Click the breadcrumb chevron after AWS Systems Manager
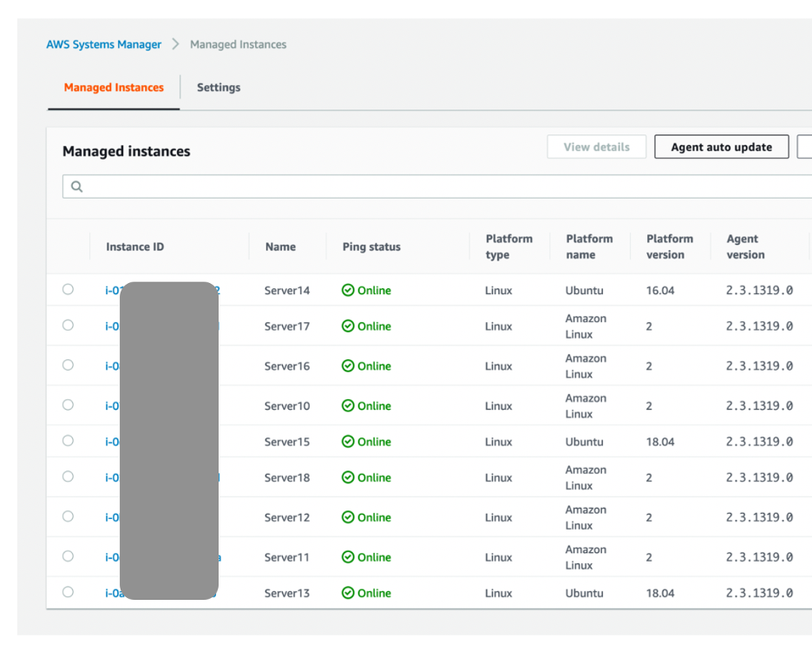 coord(174,43)
